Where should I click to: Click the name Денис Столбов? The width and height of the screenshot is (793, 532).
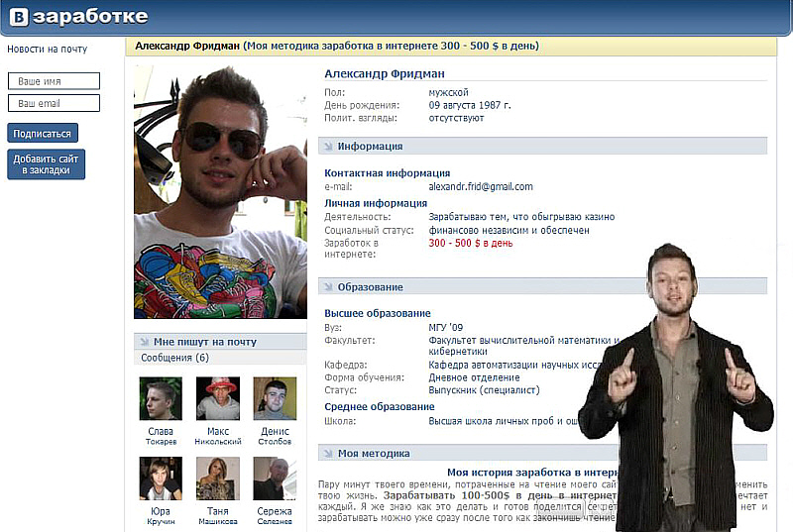(x=275, y=436)
